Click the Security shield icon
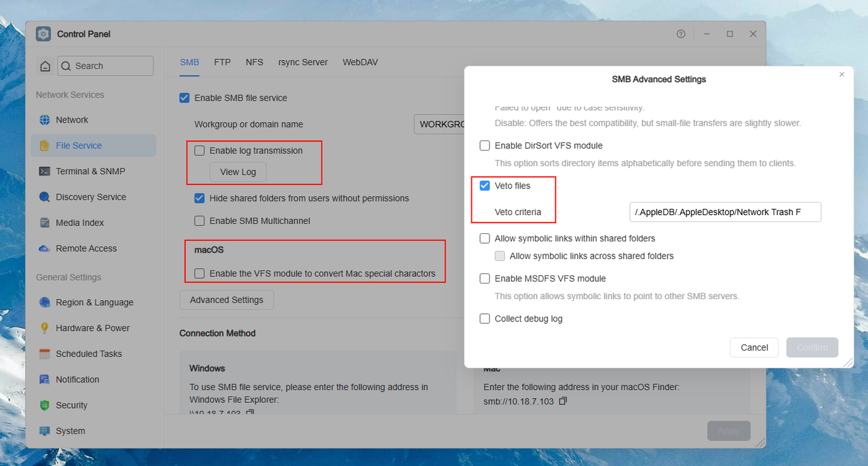The height and width of the screenshot is (466, 868). tap(45, 406)
